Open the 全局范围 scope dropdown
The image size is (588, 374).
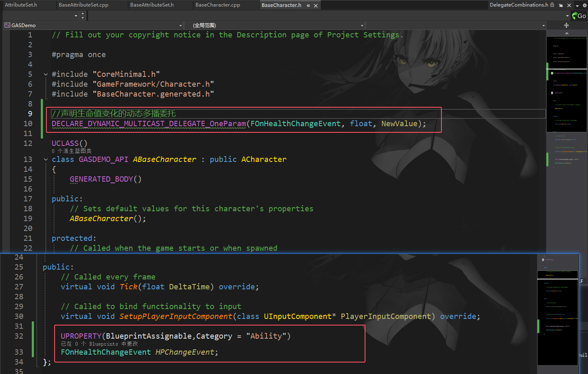point(362,25)
